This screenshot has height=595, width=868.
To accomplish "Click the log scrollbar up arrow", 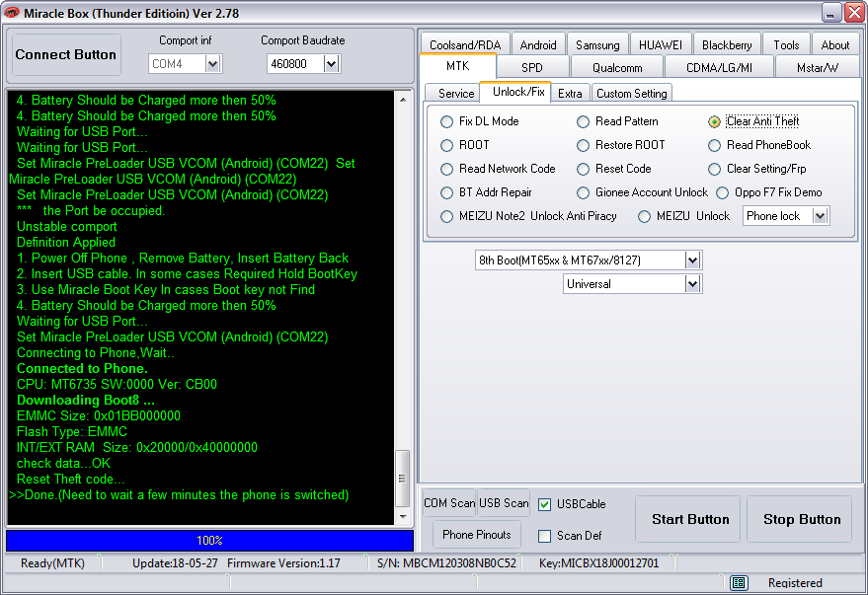I will tap(403, 100).
